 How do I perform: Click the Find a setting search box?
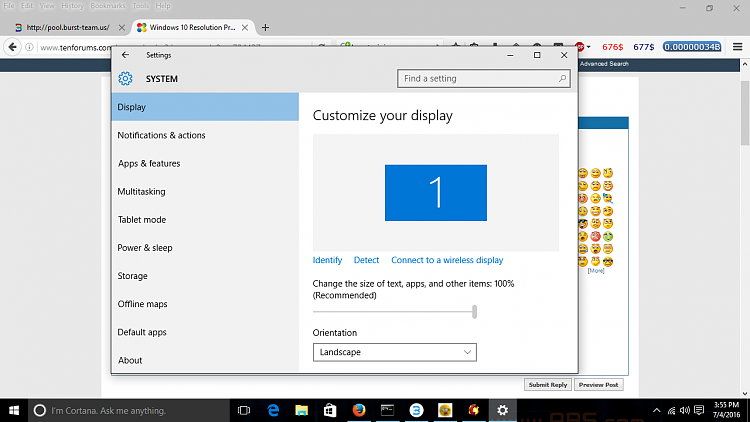[x=484, y=78]
